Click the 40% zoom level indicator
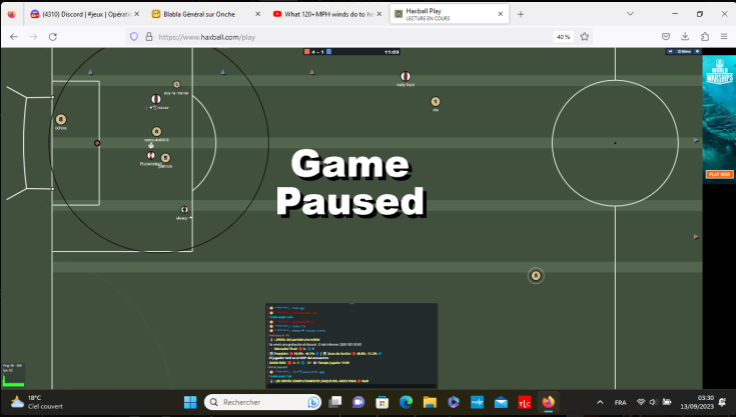This screenshot has height=417, width=736. (x=563, y=37)
